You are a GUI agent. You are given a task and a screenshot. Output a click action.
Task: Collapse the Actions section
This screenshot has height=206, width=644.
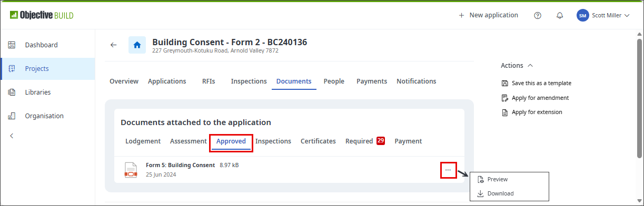(530, 66)
